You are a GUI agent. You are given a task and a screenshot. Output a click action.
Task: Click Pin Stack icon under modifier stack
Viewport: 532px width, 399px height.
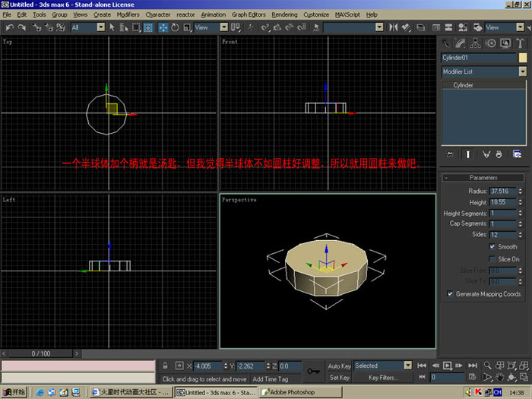coord(450,155)
